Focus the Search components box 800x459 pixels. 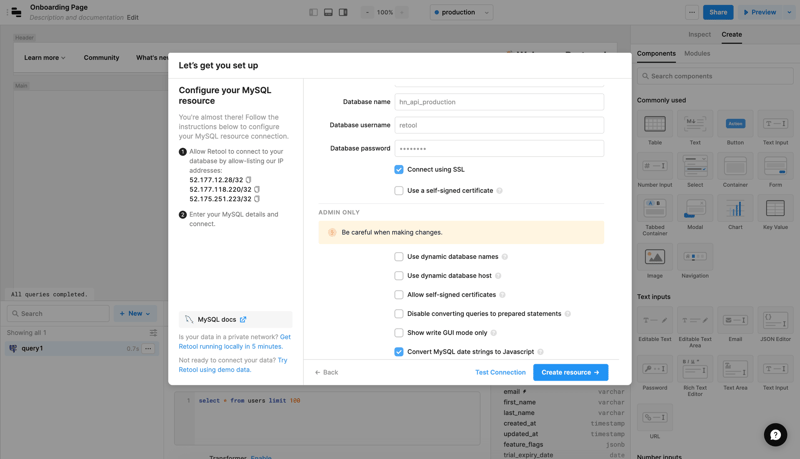[715, 76]
